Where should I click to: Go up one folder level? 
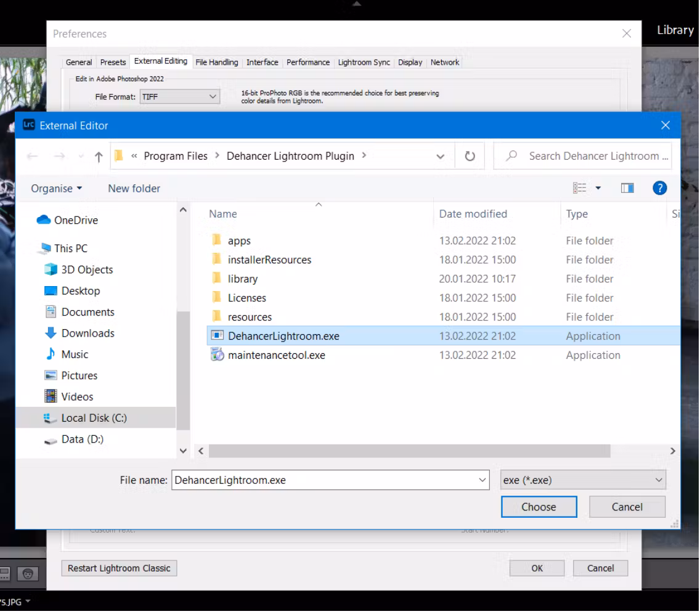tap(99, 157)
